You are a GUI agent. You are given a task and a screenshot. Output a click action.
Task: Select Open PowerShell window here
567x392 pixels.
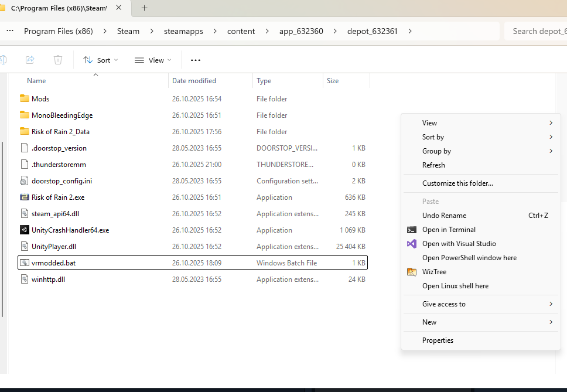[x=481, y=258]
